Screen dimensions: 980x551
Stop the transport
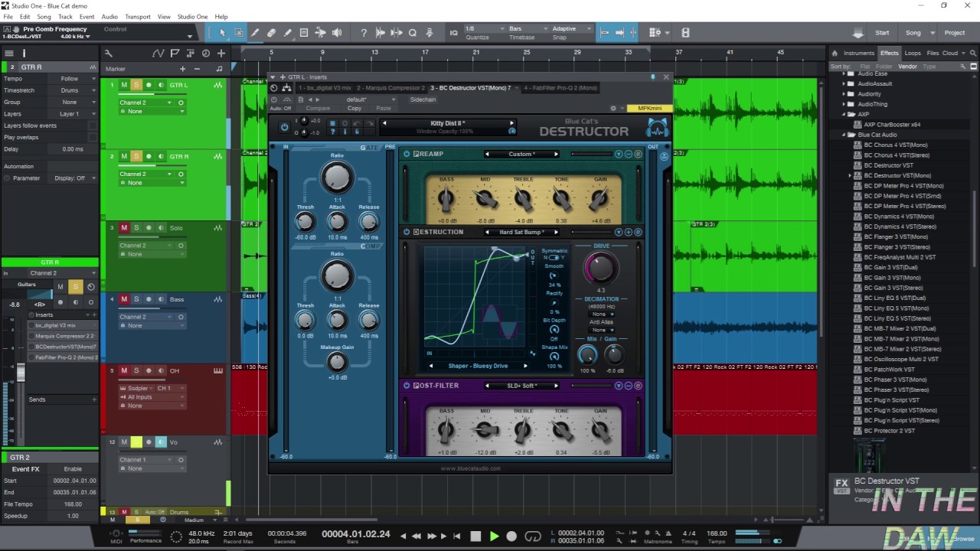click(x=475, y=536)
